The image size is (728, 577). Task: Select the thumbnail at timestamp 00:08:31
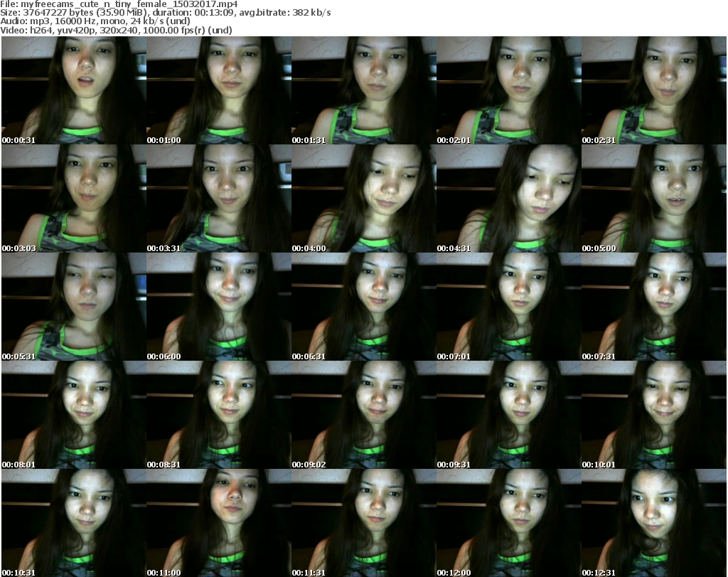click(x=219, y=415)
